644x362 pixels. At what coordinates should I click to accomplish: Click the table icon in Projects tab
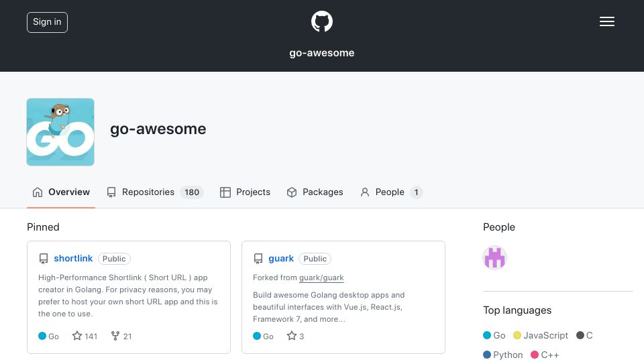point(225,192)
